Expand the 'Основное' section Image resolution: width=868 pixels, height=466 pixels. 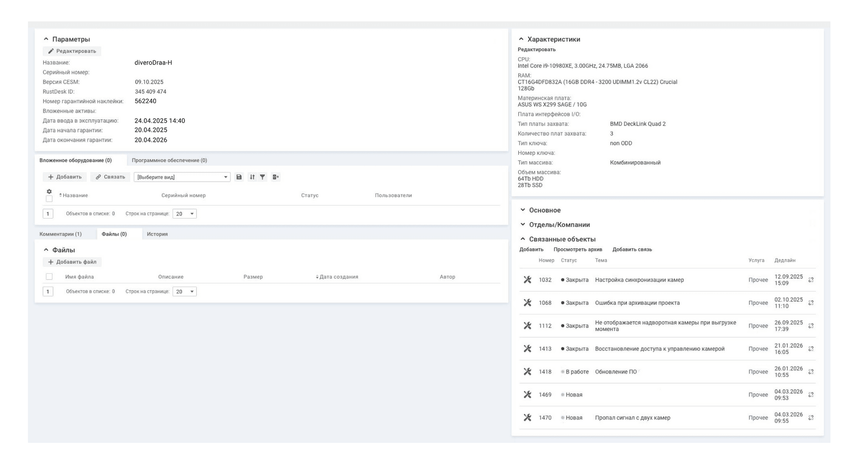coord(544,210)
